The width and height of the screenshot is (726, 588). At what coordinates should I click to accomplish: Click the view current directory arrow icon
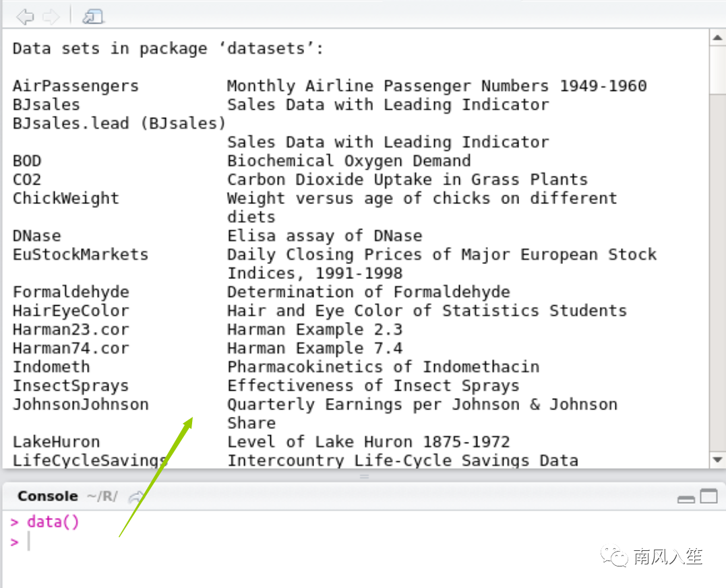tap(136, 497)
